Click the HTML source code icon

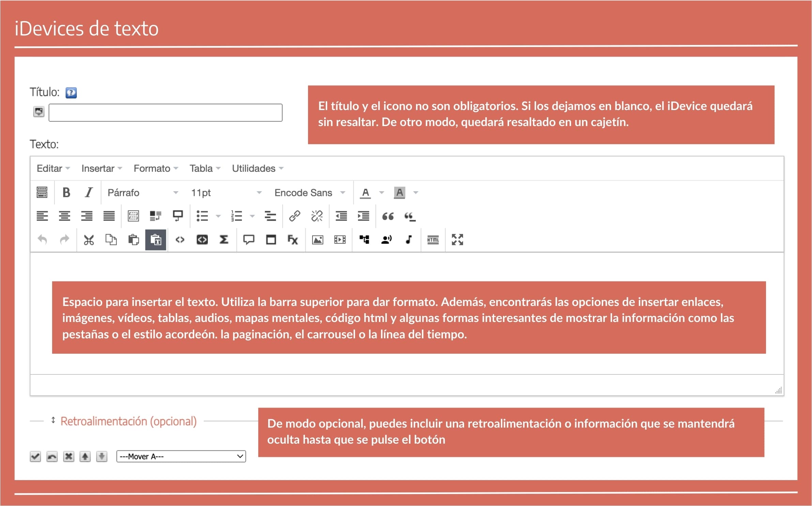click(x=432, y=240)
